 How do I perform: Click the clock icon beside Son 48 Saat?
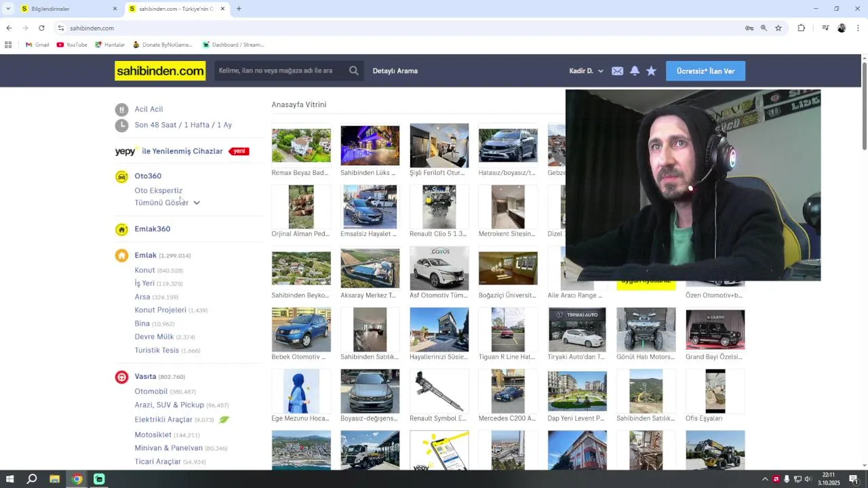pos(121,125)
